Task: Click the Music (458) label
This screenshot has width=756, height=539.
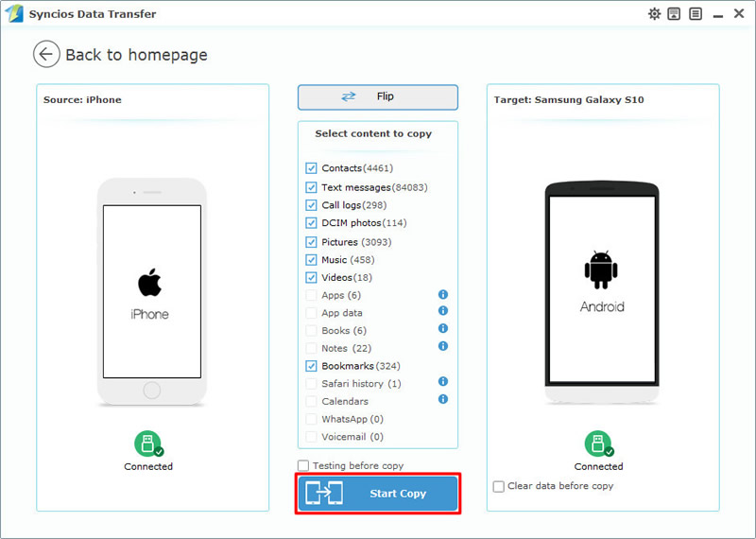Action: point(348,260)
